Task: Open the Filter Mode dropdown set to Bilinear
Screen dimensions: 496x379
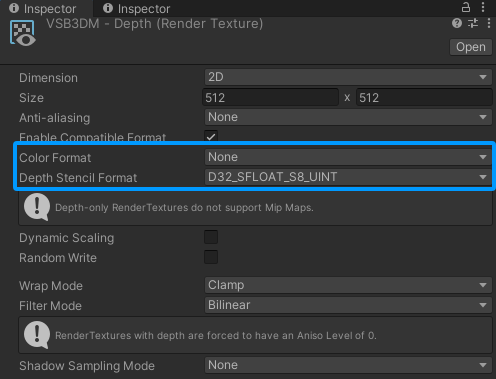Action: coord(348,305)
